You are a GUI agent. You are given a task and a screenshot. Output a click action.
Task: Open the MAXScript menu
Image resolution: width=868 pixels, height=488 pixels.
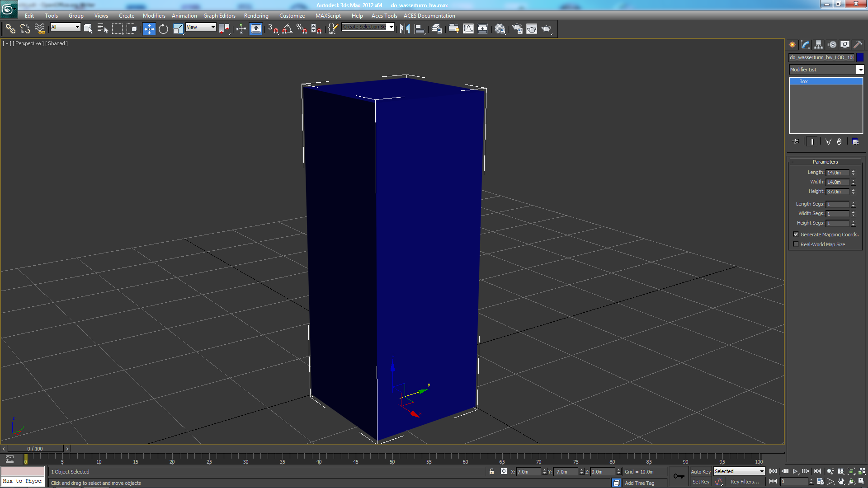click(328, 16)
